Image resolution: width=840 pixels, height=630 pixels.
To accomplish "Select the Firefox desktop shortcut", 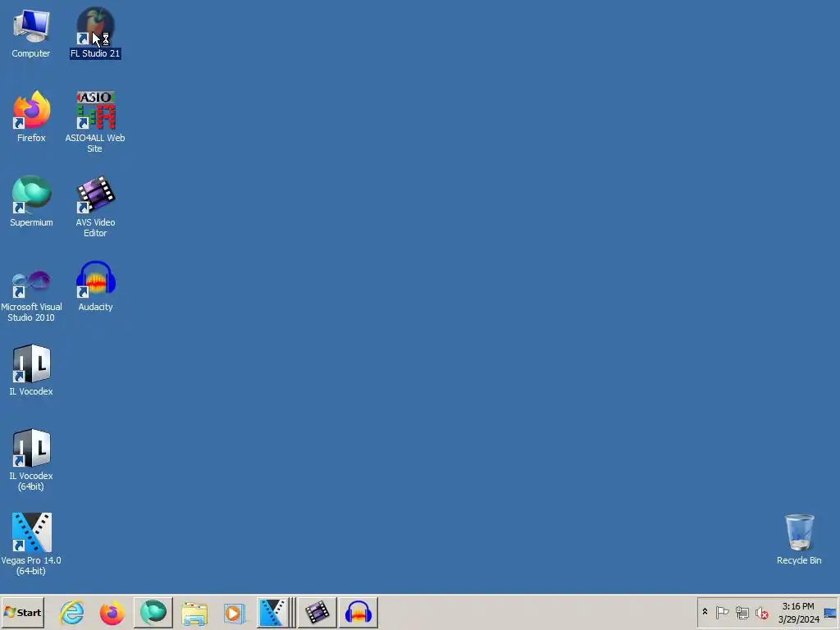I will [x=31, y=117].
